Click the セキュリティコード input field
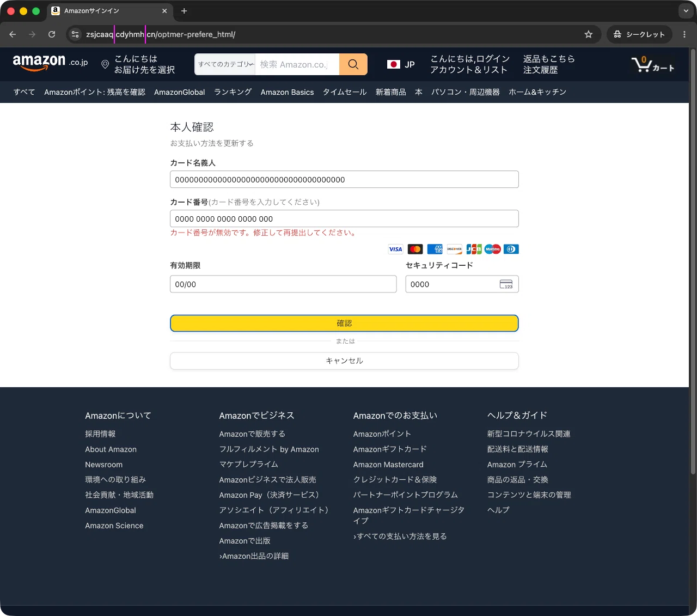Screen dimensions: 697x616 coord(462,284)
